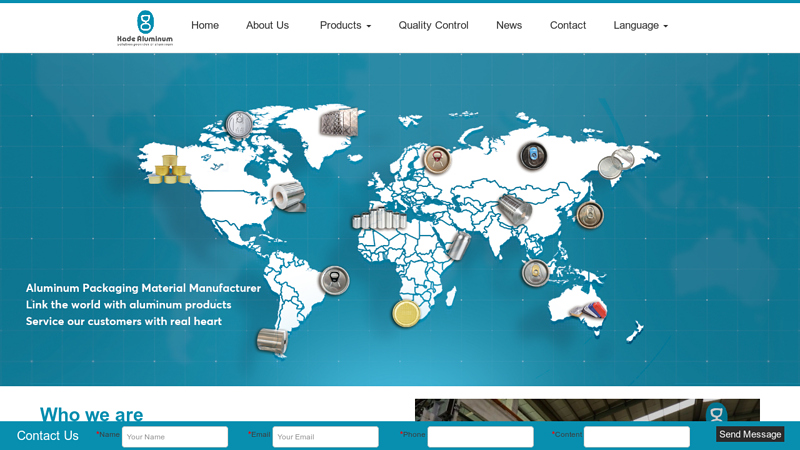The width and height of the screenshot is (800, 450).
Task: Click into the Your Email field
Action: [326, 437]
